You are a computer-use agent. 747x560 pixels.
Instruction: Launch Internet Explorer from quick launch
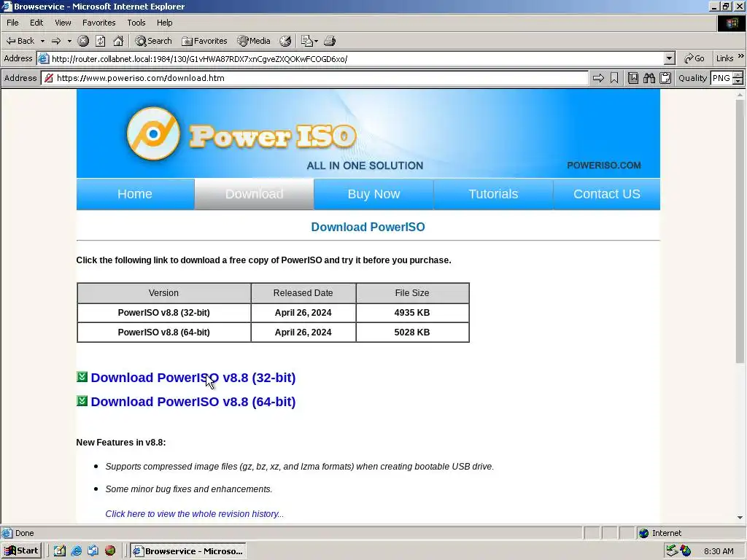76,551
